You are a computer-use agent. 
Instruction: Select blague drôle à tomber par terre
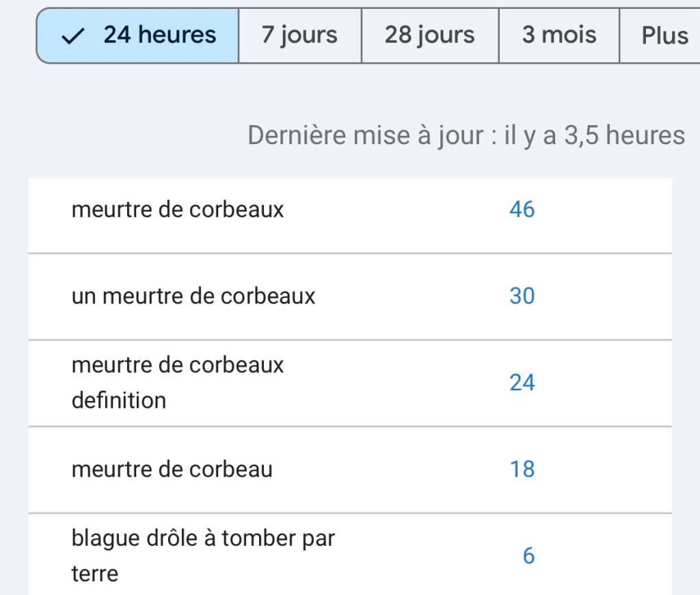pos(202,556)
